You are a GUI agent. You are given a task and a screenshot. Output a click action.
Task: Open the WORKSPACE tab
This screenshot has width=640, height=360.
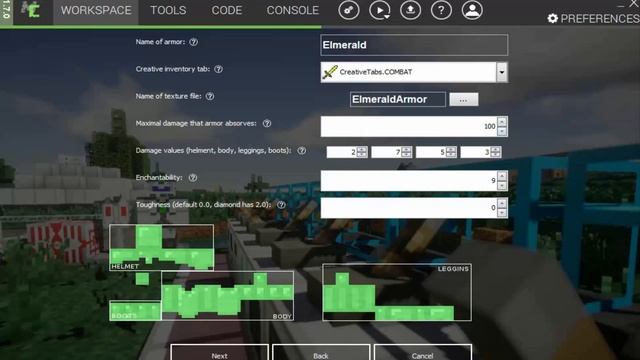click(96, 11)
